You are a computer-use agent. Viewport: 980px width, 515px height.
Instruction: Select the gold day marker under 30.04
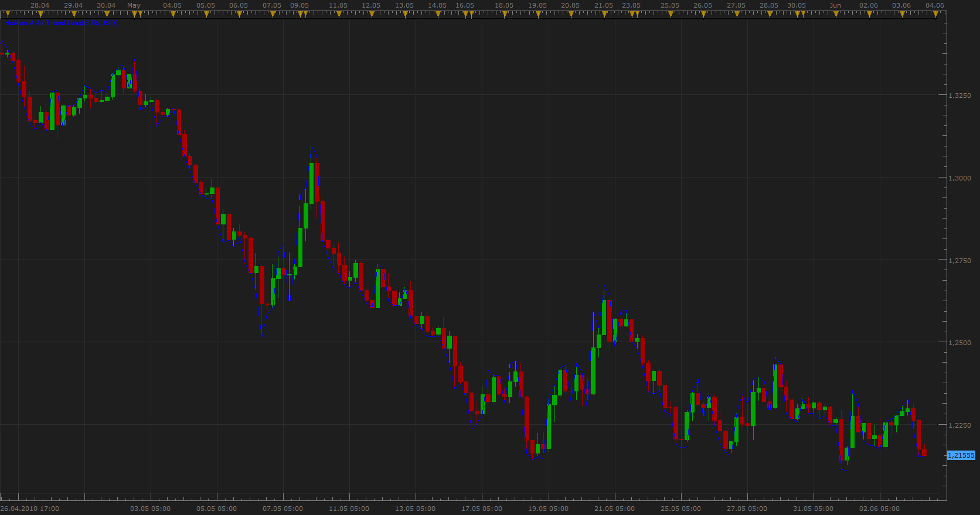point(107,14)
